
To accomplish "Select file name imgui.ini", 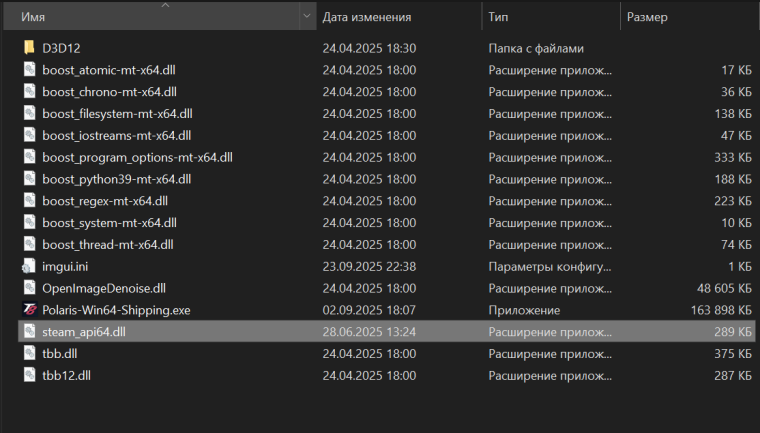I will pyautogui.click(x=65, y=267).
